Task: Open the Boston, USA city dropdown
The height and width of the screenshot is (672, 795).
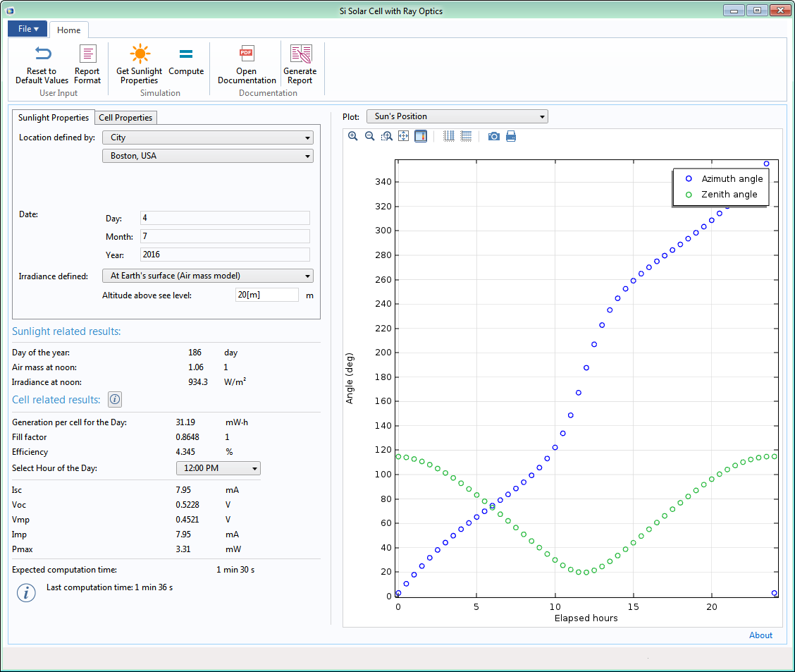Action: pos(208,156)
